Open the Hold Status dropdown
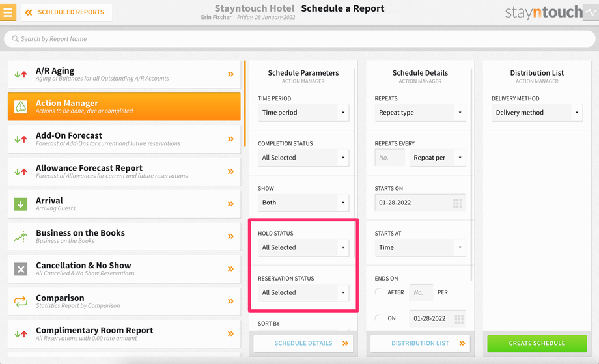 click(303, 248)
